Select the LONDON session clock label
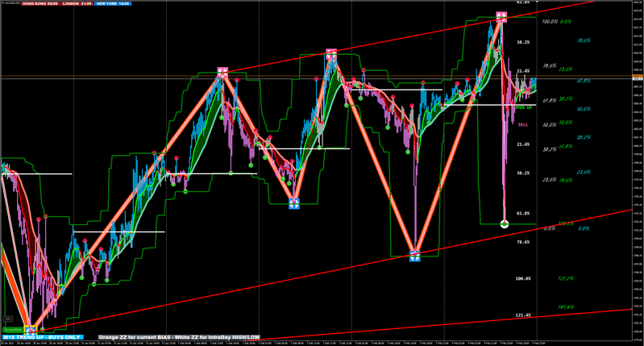Viewport: 644px width, 346px height. click(77, 4)
